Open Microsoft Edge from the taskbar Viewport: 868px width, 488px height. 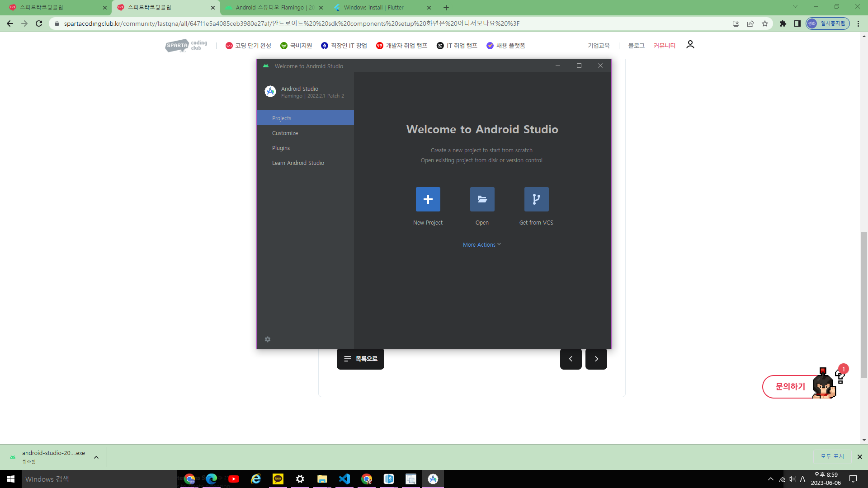coord(212,479)
